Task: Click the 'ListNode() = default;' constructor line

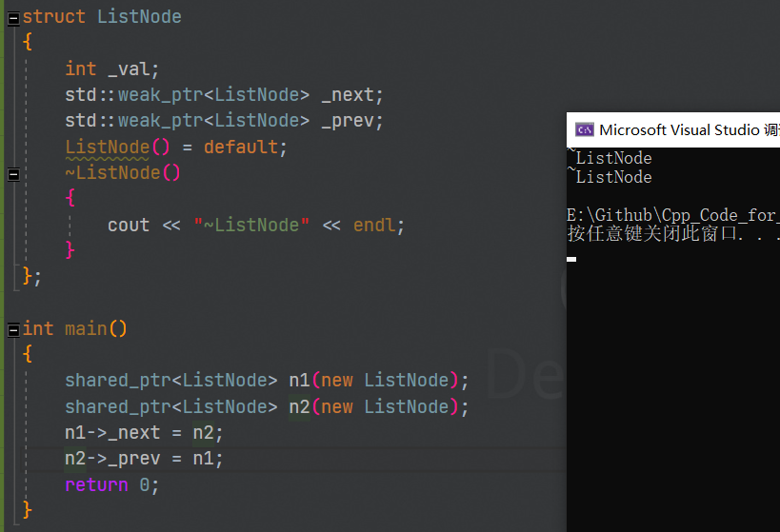Action: click(176, 148)
